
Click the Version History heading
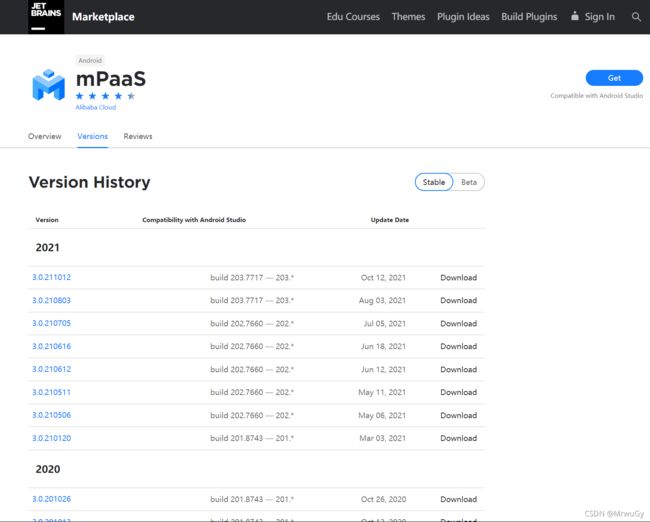(x=90, y=182)
